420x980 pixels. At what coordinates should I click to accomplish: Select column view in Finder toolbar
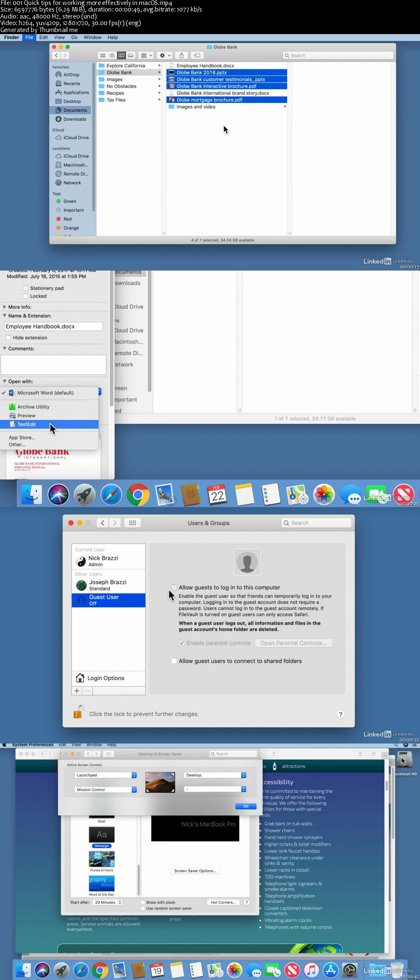tap(121, 55)
